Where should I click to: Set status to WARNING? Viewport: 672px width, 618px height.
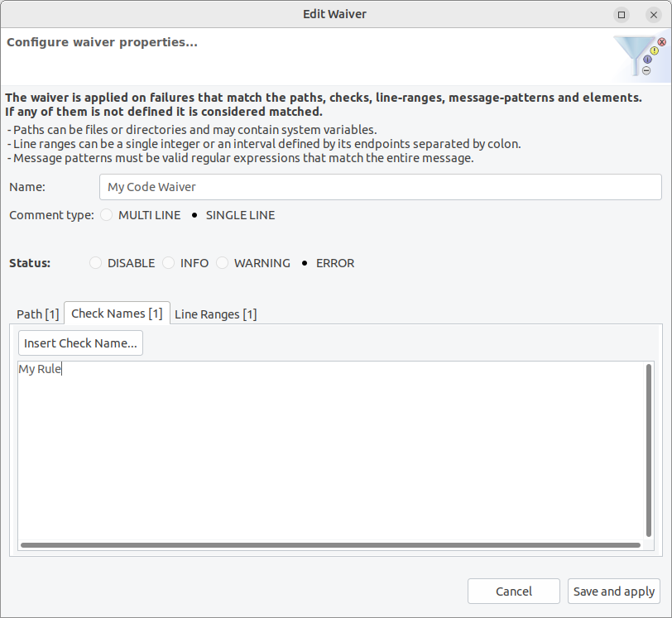tap(222, 262)
